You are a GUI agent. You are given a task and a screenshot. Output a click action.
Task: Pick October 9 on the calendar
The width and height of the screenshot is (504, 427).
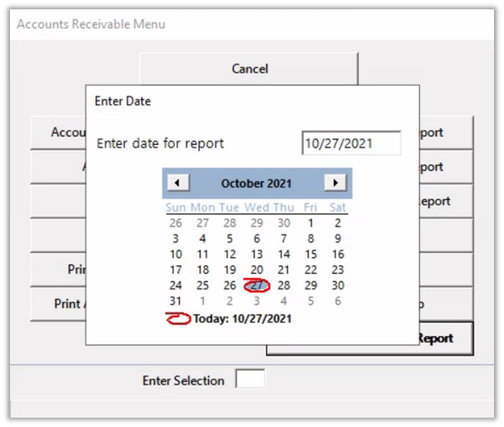click(338, 238)
